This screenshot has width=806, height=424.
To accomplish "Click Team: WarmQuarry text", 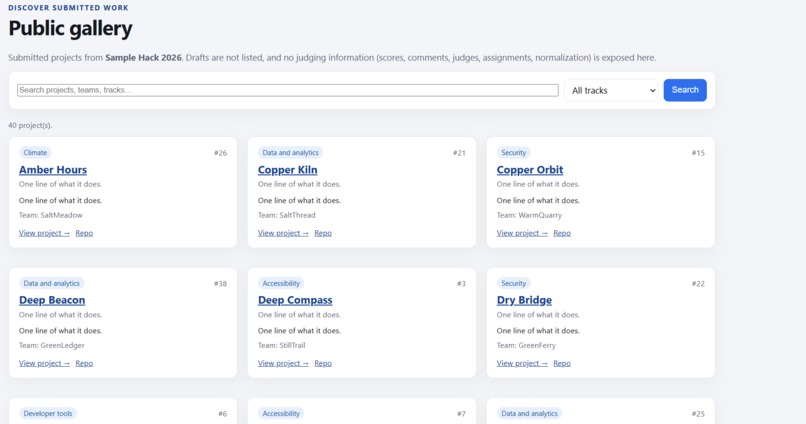I will tap(529, 215).
